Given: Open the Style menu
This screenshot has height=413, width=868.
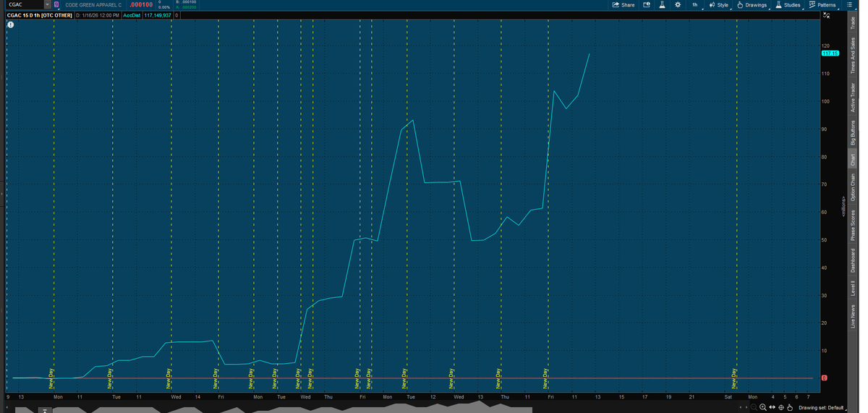Looking at the screenshot, I should (x=718, y=5).
